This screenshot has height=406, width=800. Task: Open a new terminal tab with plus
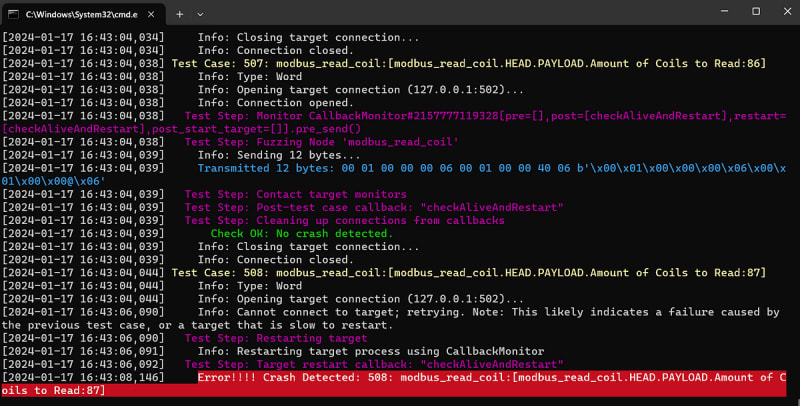pos(180,14)
